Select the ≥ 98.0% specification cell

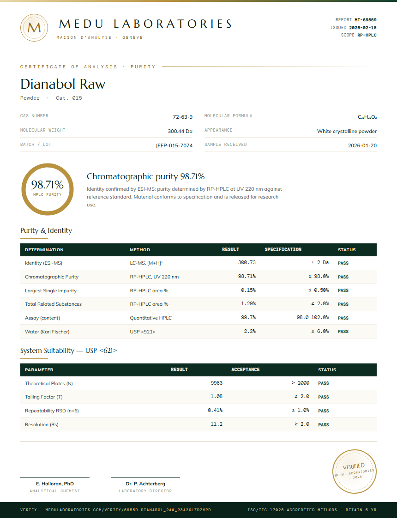point(319,276)
